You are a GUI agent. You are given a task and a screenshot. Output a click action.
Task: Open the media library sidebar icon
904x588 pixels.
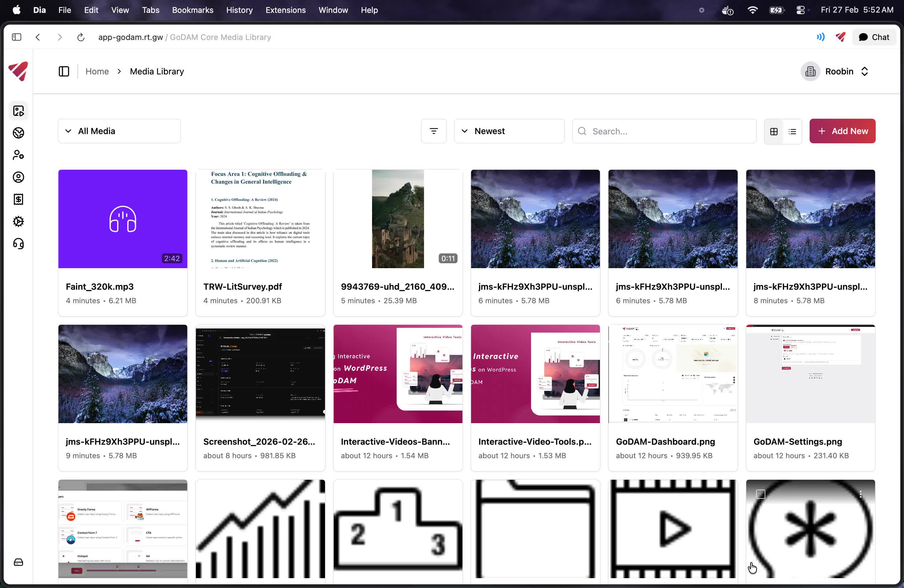[18, 111]
